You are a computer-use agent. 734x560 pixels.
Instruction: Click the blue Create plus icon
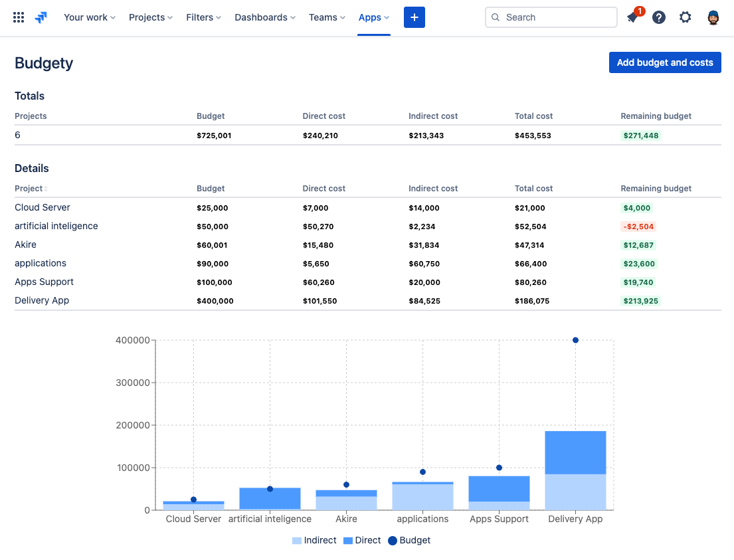tap(414, 17)
